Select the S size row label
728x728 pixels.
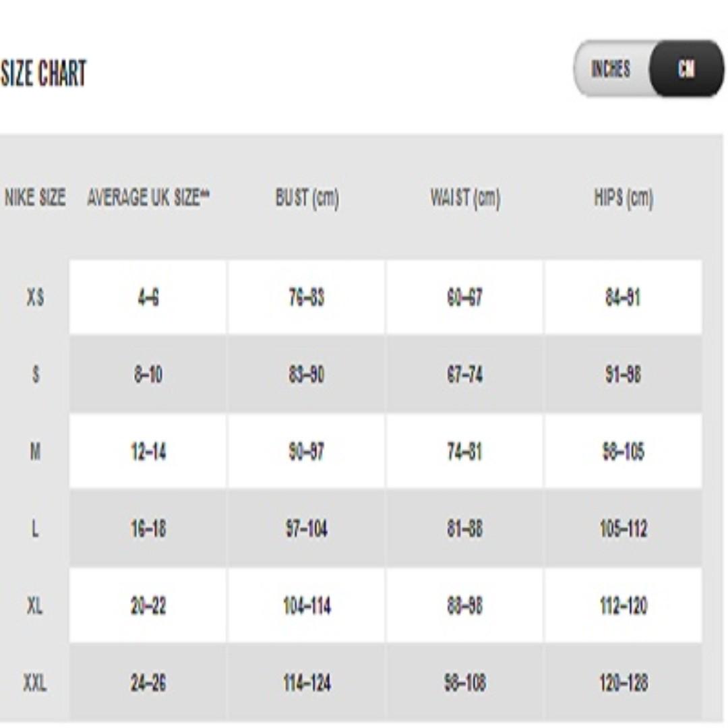click(35, 375)
